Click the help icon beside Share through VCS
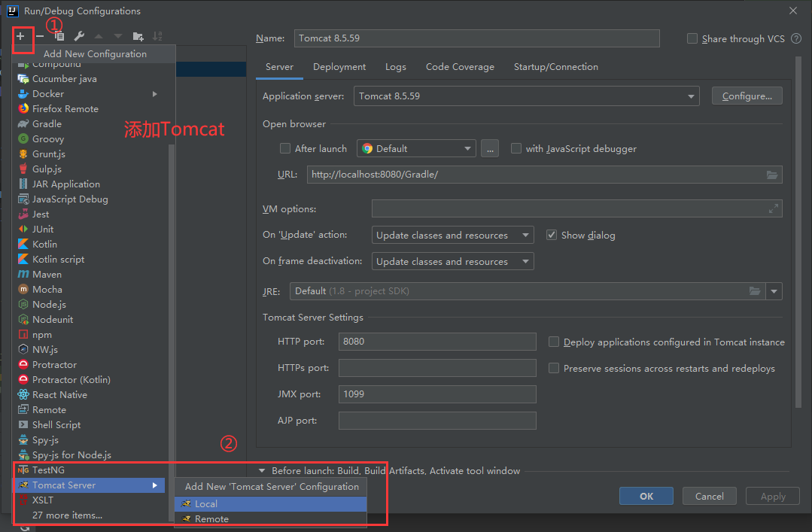The height and width of the screenshot is (532, 812). point(796,38)
